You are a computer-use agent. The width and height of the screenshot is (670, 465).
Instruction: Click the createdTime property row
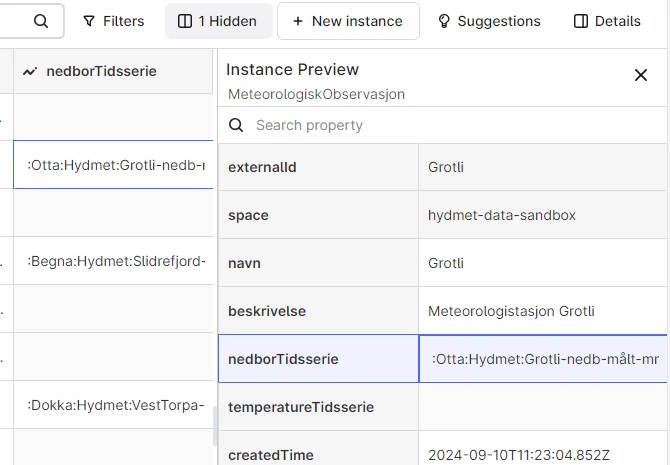point(318,455)
